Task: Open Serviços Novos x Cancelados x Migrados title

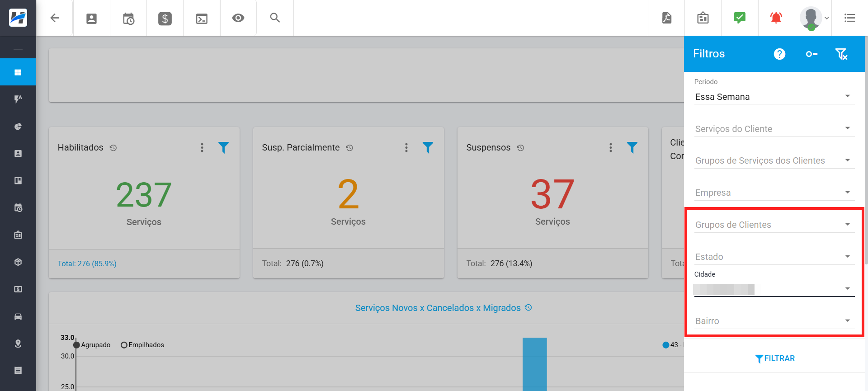Action: point(438,308)
